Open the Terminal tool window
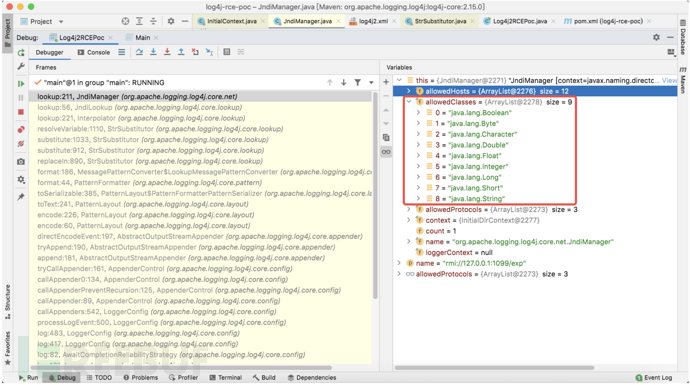Screen dimensions: 690x385 (225, 378)
